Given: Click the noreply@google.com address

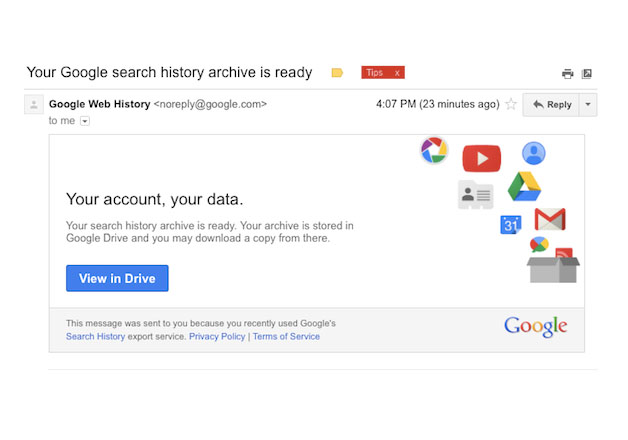Looking at the screenshot, I should [x=210, y=104].
